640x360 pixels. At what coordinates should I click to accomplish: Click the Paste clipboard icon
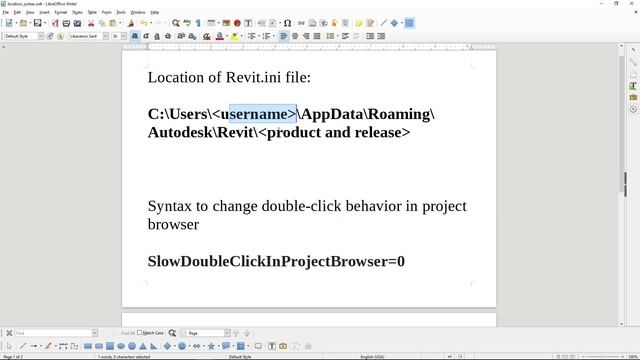113,23
